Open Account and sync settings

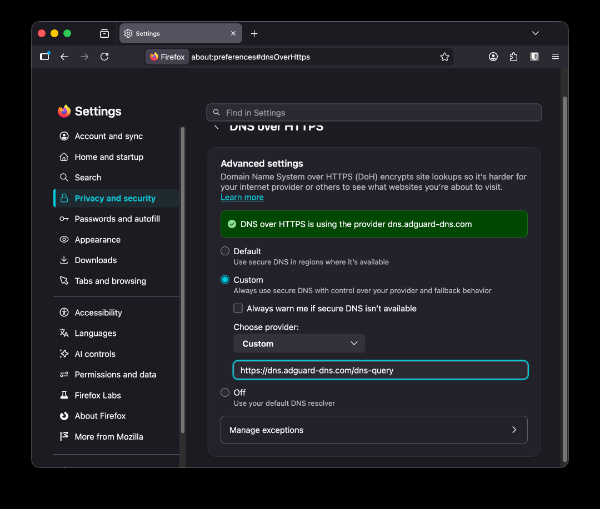coord(116,136)
